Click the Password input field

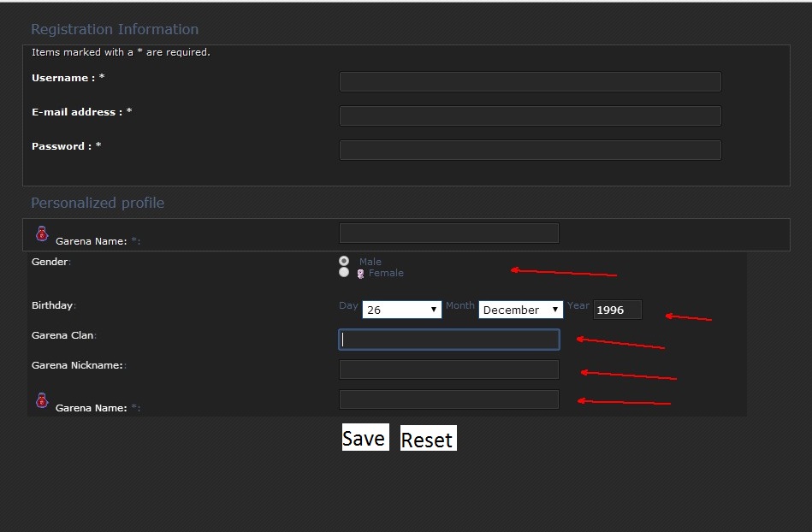tap(530, 150)
